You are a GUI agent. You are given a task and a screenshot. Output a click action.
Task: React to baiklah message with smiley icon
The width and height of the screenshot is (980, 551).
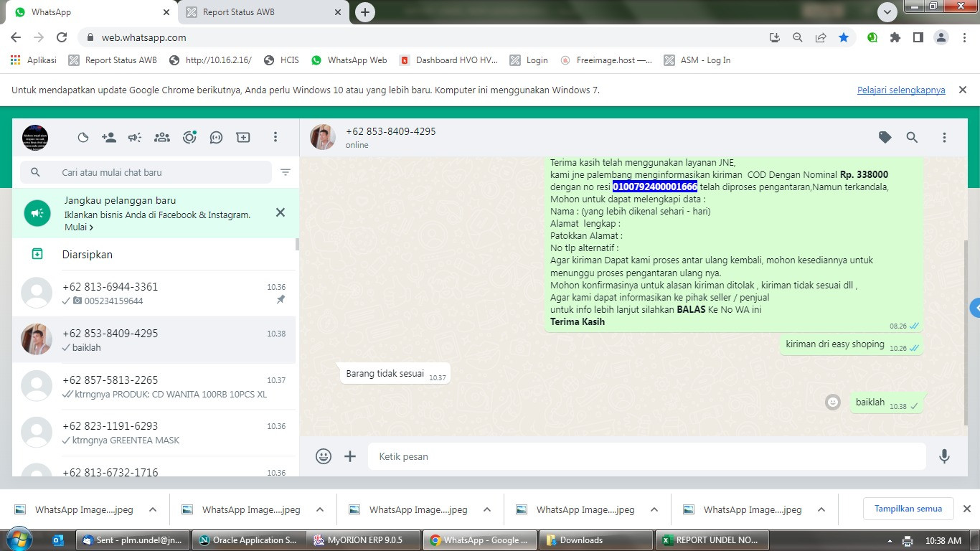(x=833, y=402)
